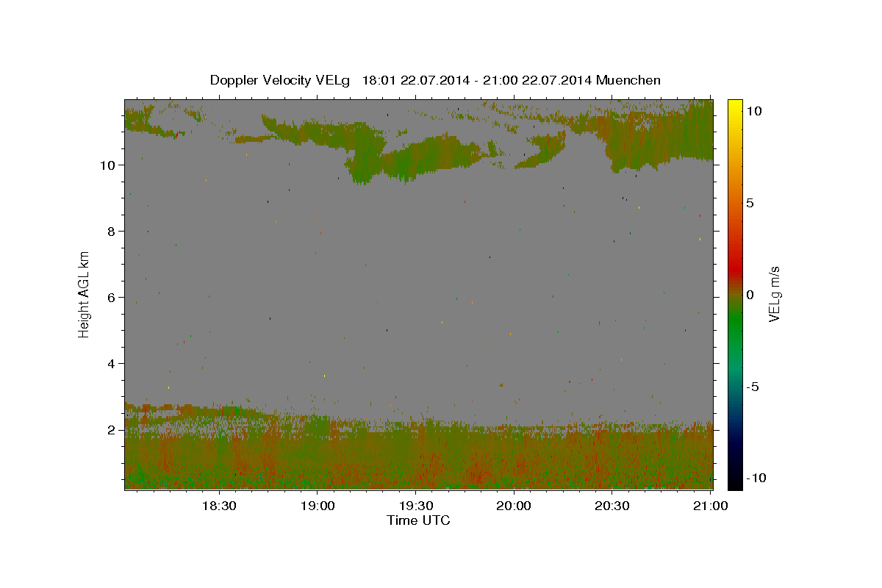
Task: Click the colorbar value label -5
Action: point(753,387)
